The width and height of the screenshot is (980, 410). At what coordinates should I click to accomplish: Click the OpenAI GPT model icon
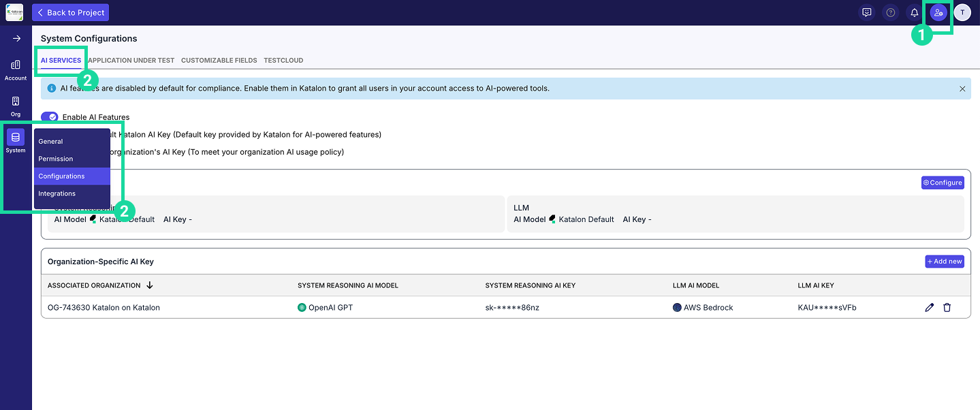coord(302,308)
